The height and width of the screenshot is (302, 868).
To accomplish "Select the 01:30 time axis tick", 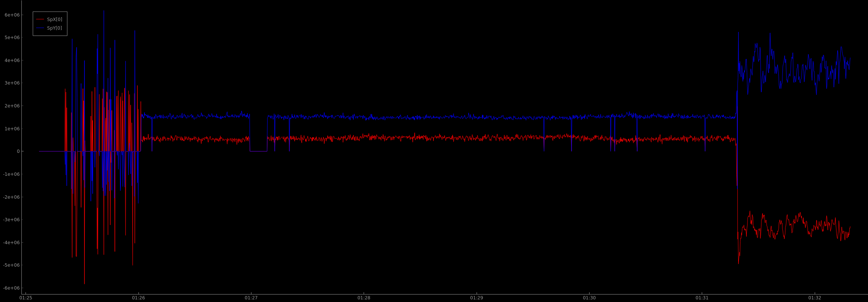I will 589,298.
